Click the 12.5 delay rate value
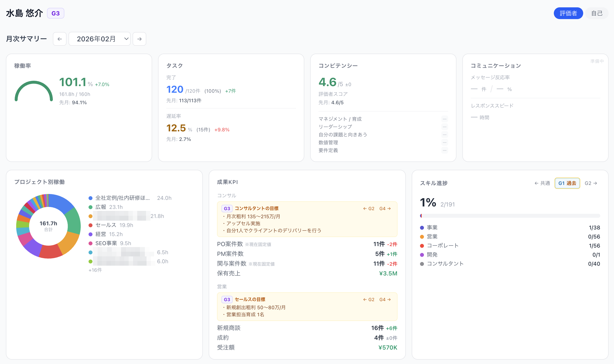Viewport: 614px width, 364px height. 176,128
